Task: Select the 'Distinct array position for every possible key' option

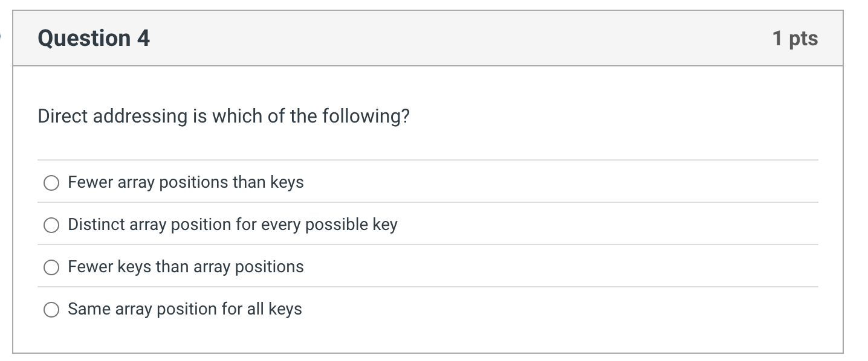Action: (x=51, y=225)
